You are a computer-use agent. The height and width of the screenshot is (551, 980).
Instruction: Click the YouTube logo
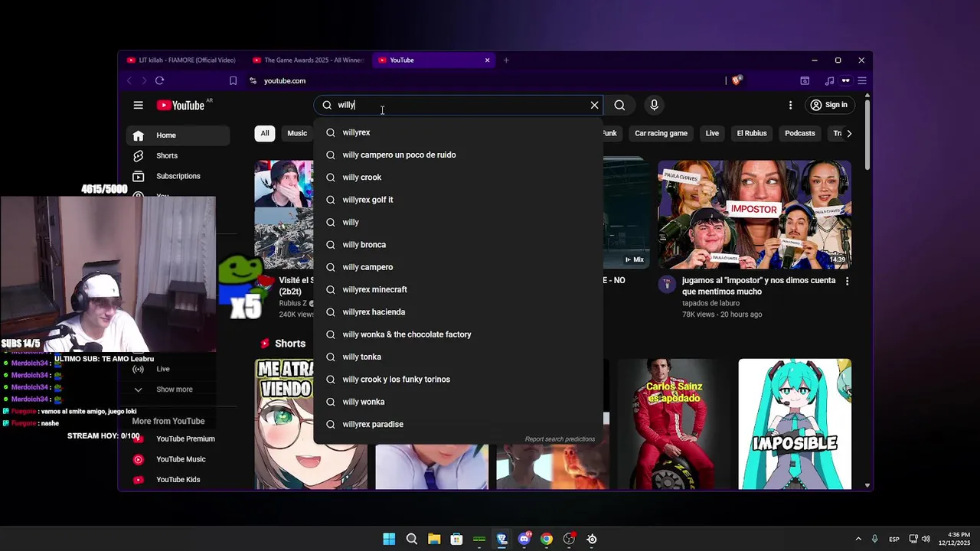(181, 106)
